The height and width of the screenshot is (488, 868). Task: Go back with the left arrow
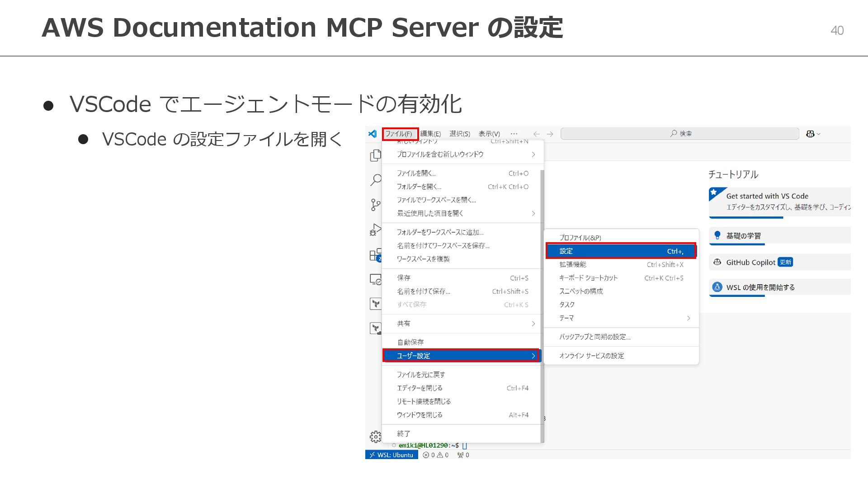(536, 134)
